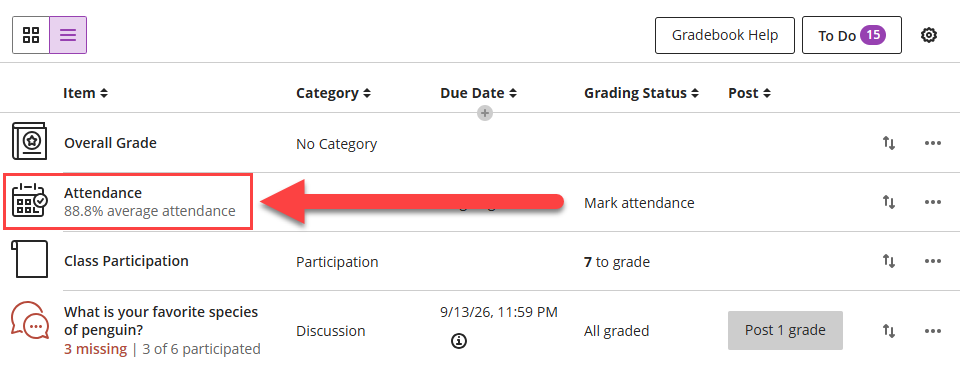Click the due date info icon
Viewport: 960px width, 369px height.
[x=459, y=341]
